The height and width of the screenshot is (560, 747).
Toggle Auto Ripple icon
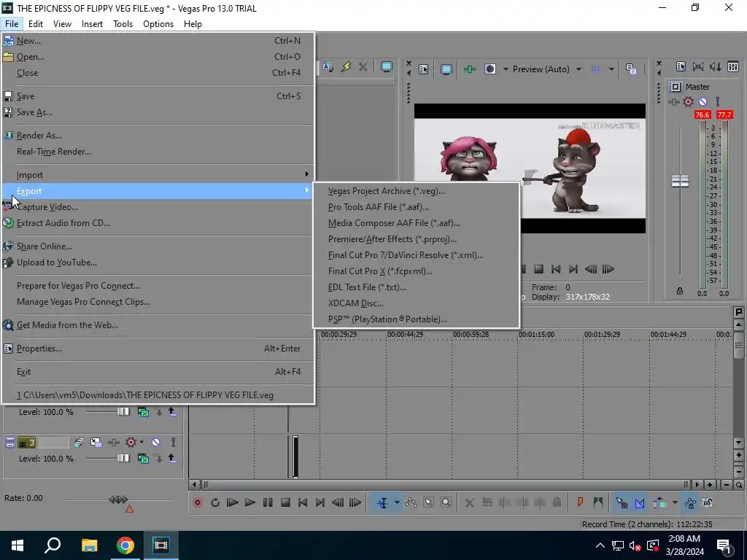pyautogui.click(x=659, y=502)
